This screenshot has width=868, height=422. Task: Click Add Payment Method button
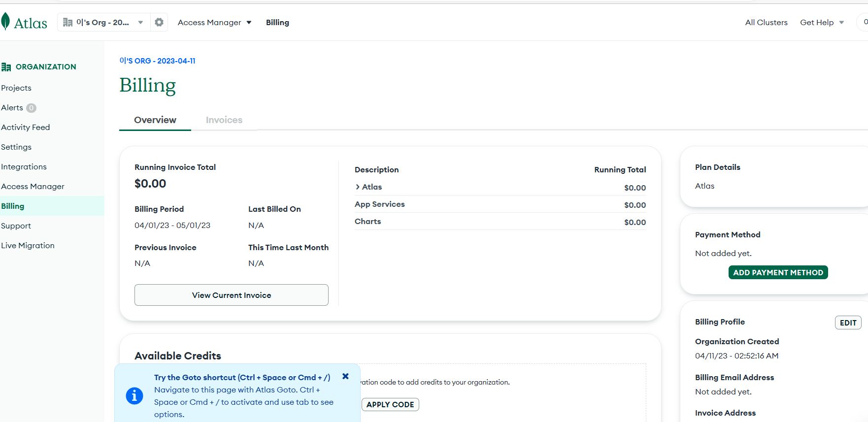pyautogui.click(x=778, y=273)
